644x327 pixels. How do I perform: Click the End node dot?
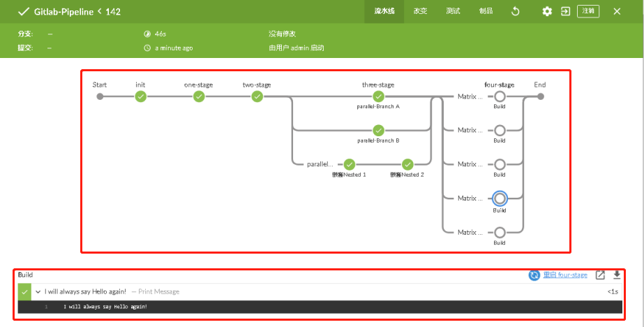click(x=541, y=96)
